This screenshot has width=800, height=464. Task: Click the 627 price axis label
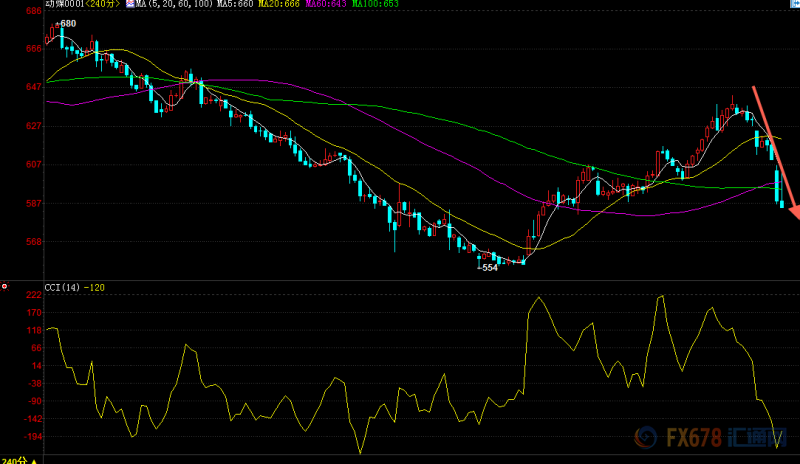(x=34, y=126)
